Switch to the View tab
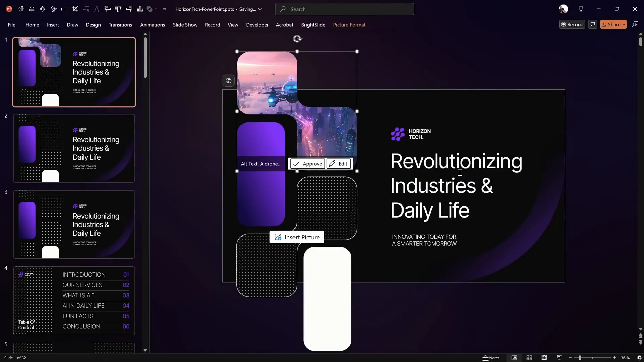 coord(233,25)
